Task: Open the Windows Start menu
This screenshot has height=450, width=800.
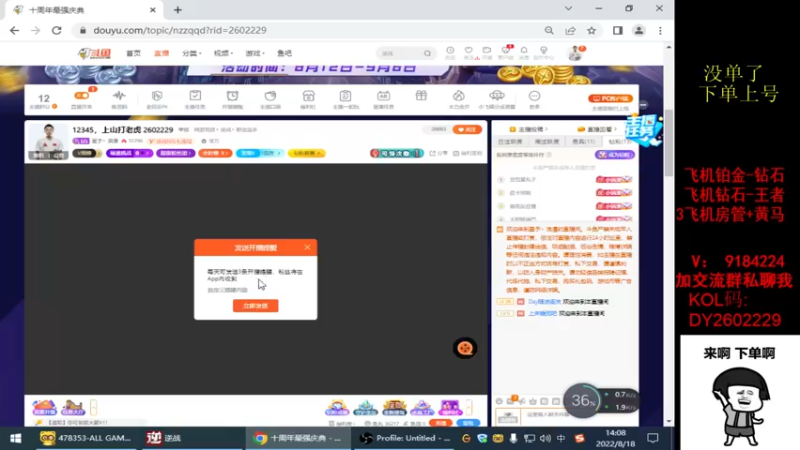Action: 15,438
